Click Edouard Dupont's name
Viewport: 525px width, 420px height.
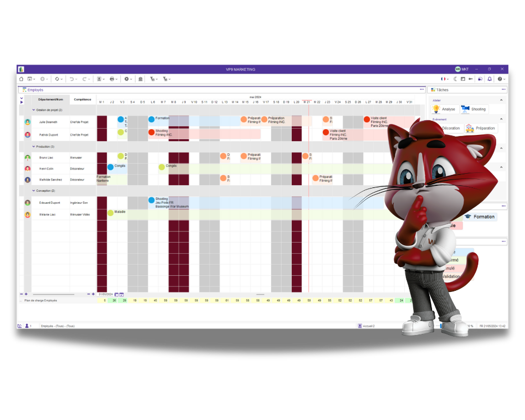click(x=49, y=203)
